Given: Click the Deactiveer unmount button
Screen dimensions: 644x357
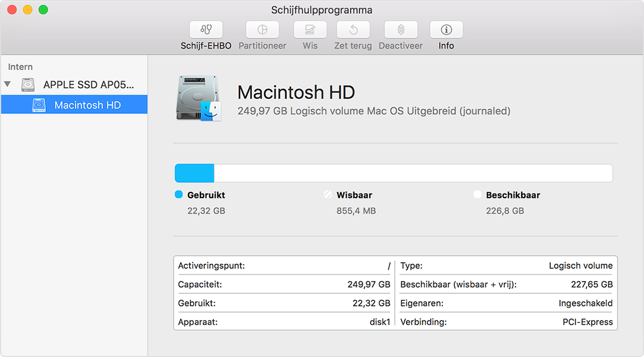Looking at the screenshot, I should pyautogui.click(x=400, y=30).
